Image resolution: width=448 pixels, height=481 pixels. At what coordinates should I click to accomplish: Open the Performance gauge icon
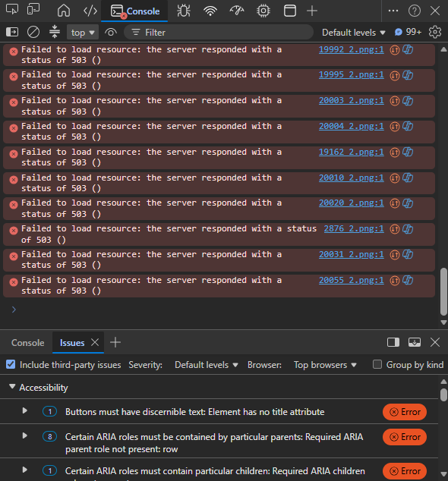[237, 11]
